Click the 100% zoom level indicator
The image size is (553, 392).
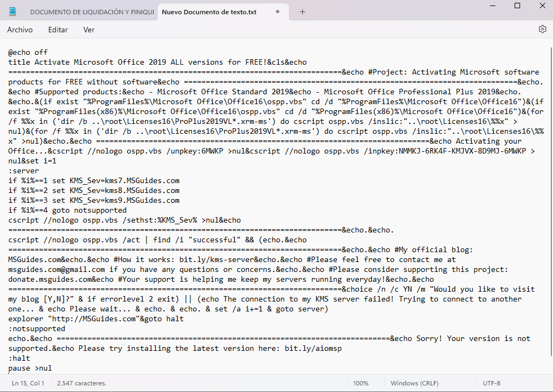360,383
